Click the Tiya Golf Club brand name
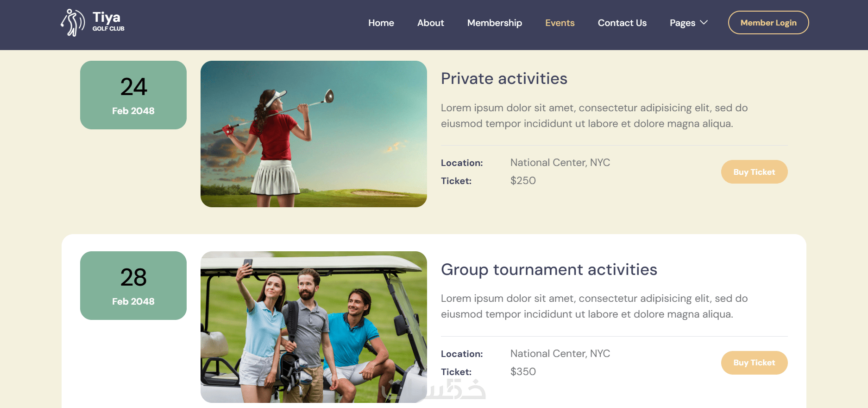This screenshot has height=408, width=868. [x=108, y=21]
